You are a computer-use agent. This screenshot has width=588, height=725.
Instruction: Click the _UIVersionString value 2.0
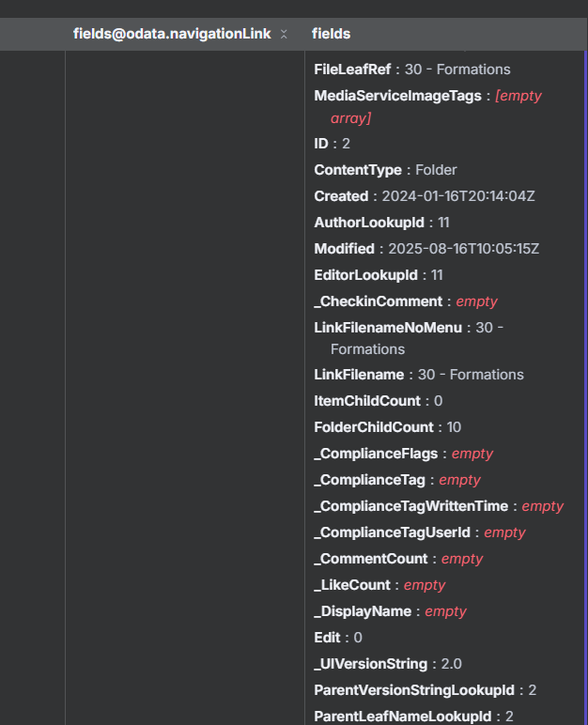click(x=452, y=664)
